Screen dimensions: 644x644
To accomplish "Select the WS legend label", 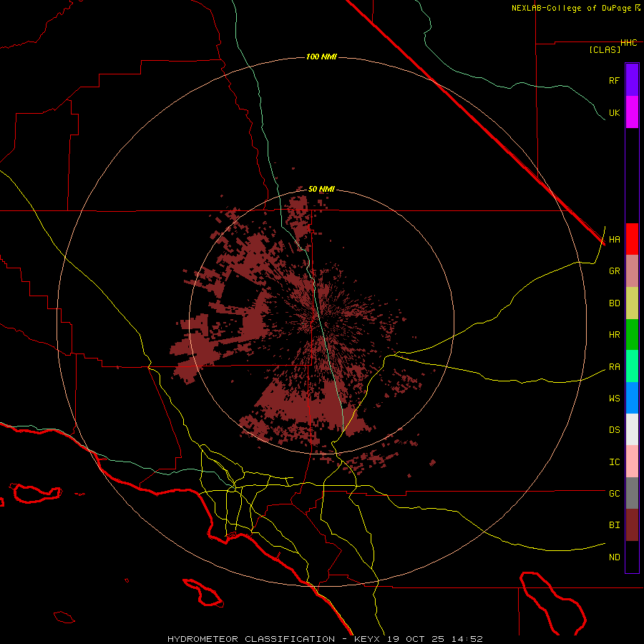I will pos(614,399).
